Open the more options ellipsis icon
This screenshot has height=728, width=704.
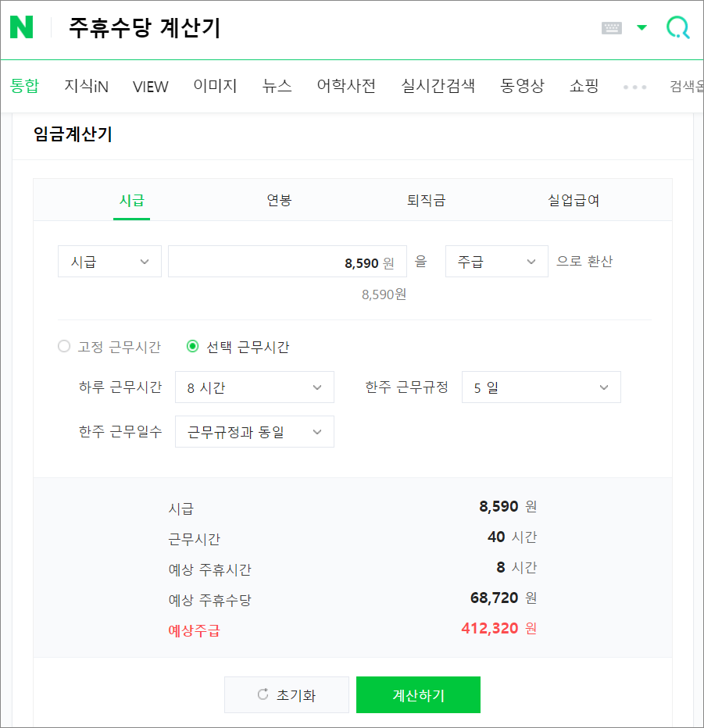click(634, 86)
